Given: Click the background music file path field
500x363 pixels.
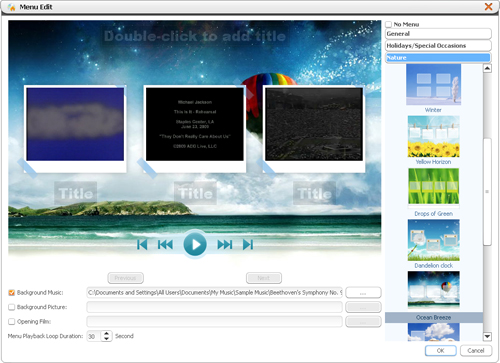Looking at the screenshot, I should click(x=214, y=293).
